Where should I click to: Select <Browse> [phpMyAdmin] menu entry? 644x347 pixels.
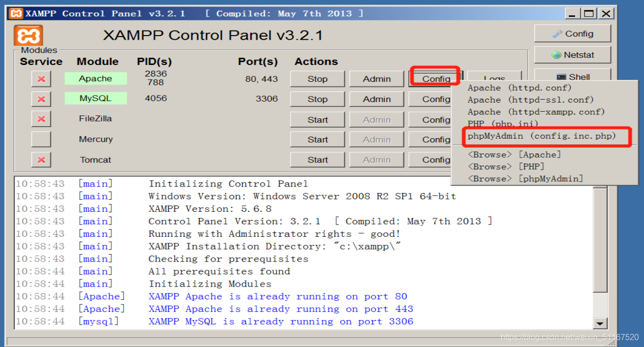coord(525,179)
